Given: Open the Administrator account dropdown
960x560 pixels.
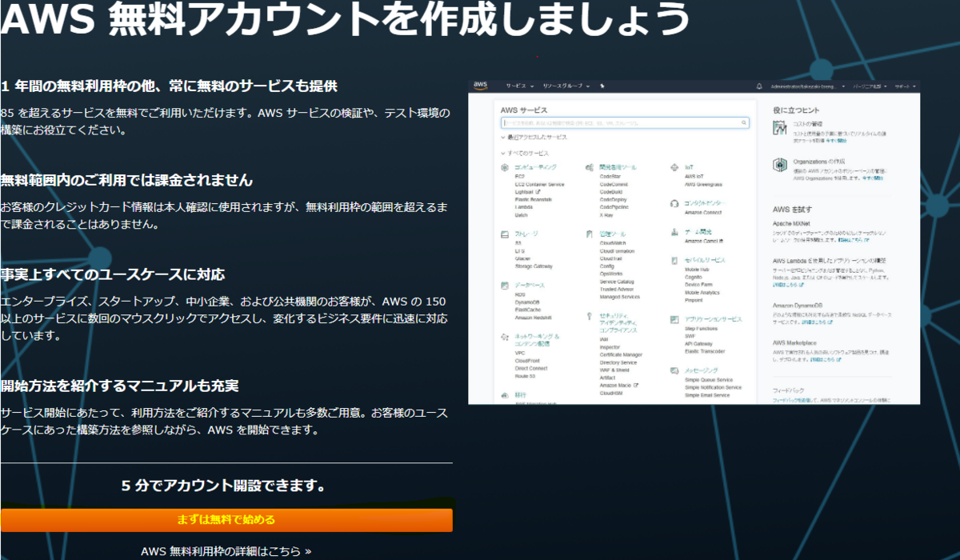Looking at the screenshot, I should pyautogui.click(x=806, y=86).
